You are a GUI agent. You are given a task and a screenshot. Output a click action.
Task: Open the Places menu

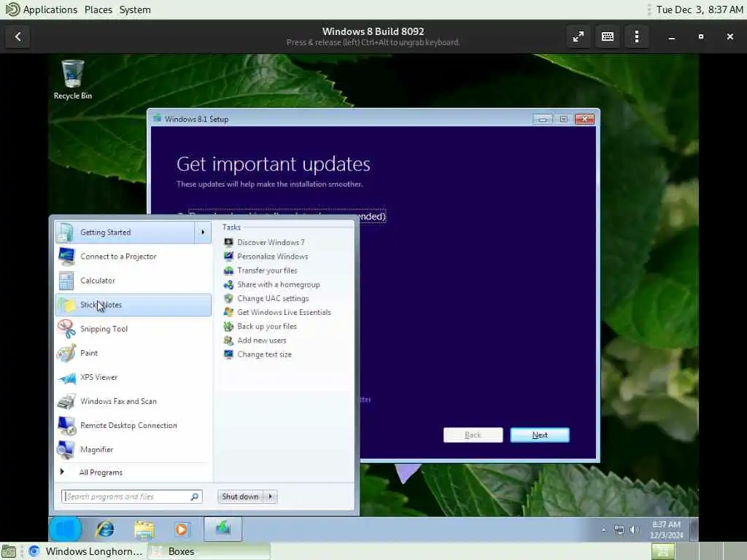[x=98, y=9]
